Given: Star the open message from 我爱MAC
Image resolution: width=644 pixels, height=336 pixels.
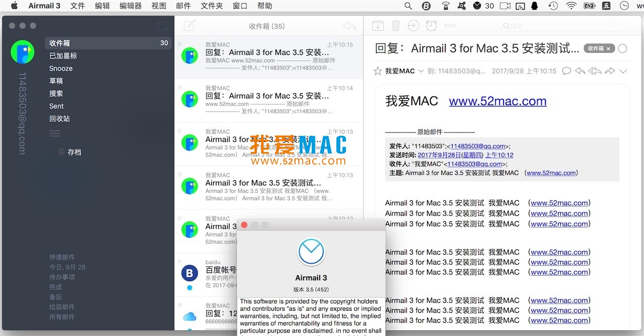Looking at the screenshot, I should 377,71.
